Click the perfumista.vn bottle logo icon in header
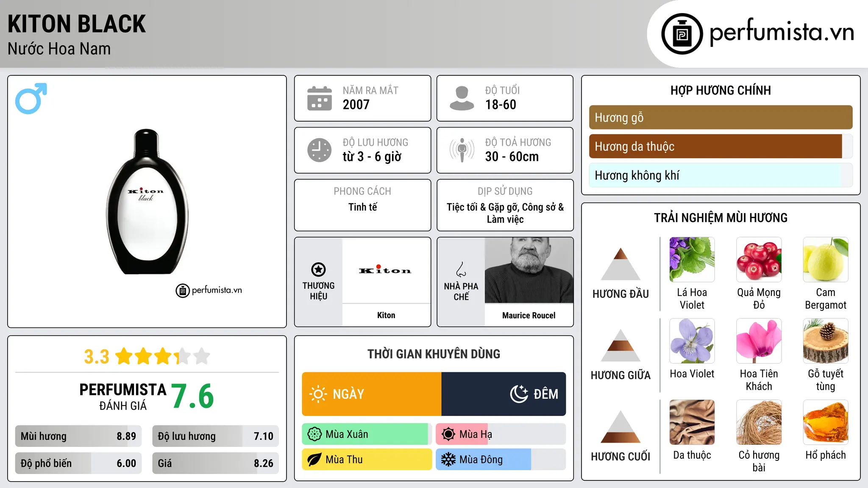The height and width of the screenshot is (488, 868). 682,34
